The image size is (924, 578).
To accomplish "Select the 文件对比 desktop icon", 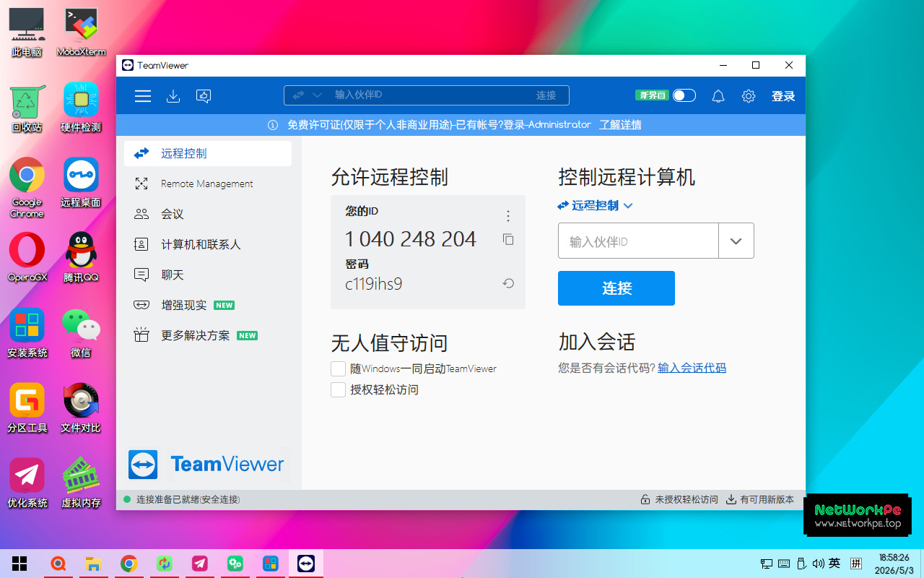I will (81, 408).
